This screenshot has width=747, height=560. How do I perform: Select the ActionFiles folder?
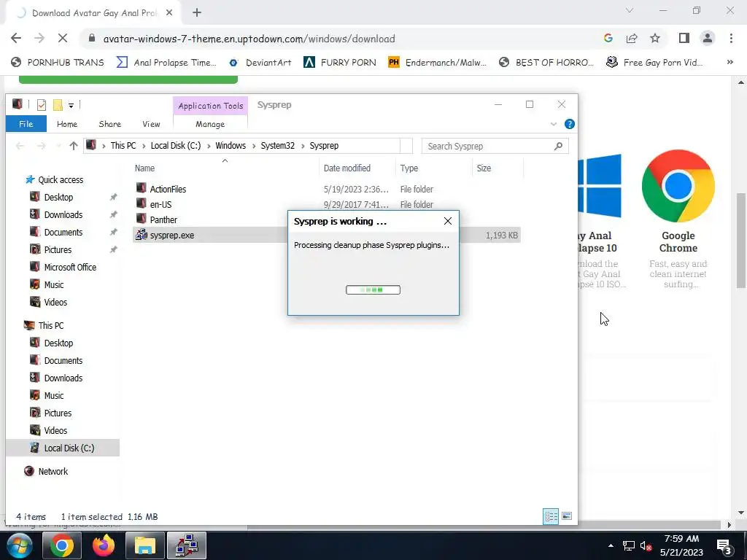pos(169,189)
